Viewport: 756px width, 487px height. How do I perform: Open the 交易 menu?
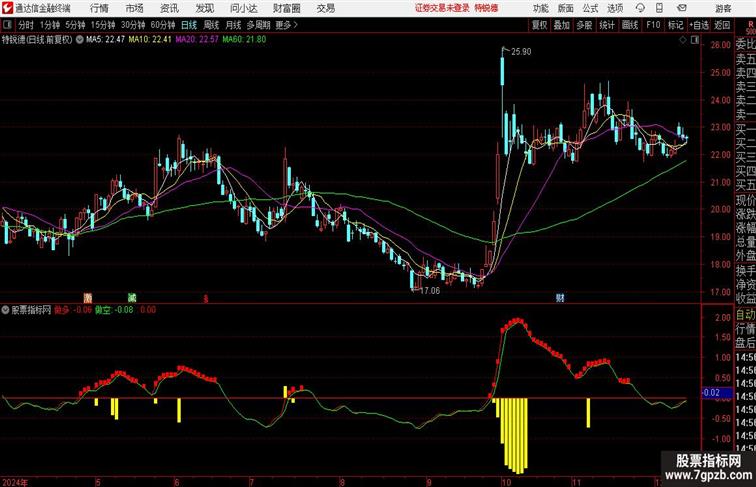coord(325,8)
